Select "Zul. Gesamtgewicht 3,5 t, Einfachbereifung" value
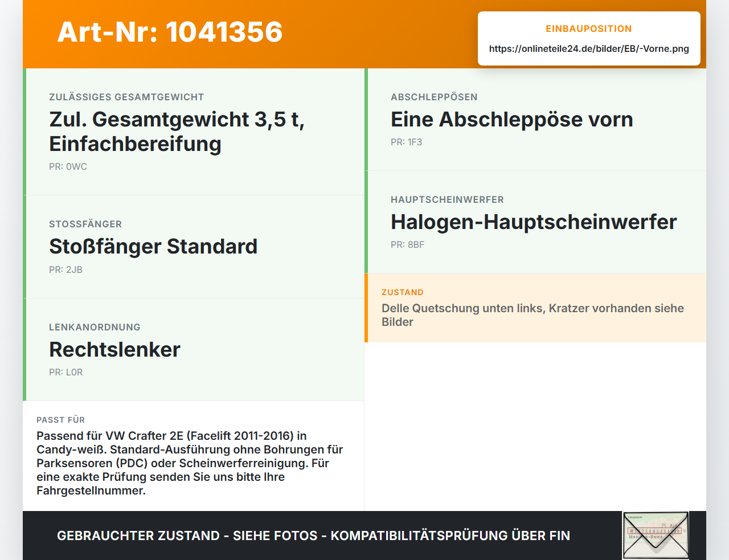 (x=177, y=132)
